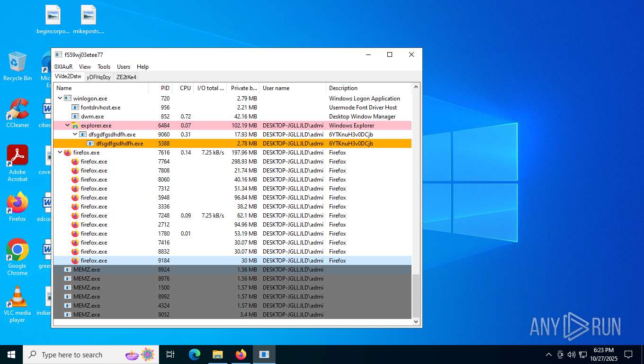The width and height of the screenshot is (644, 364).
Task: Select the firefox.exe PID 2712 row
Action: 233,225
